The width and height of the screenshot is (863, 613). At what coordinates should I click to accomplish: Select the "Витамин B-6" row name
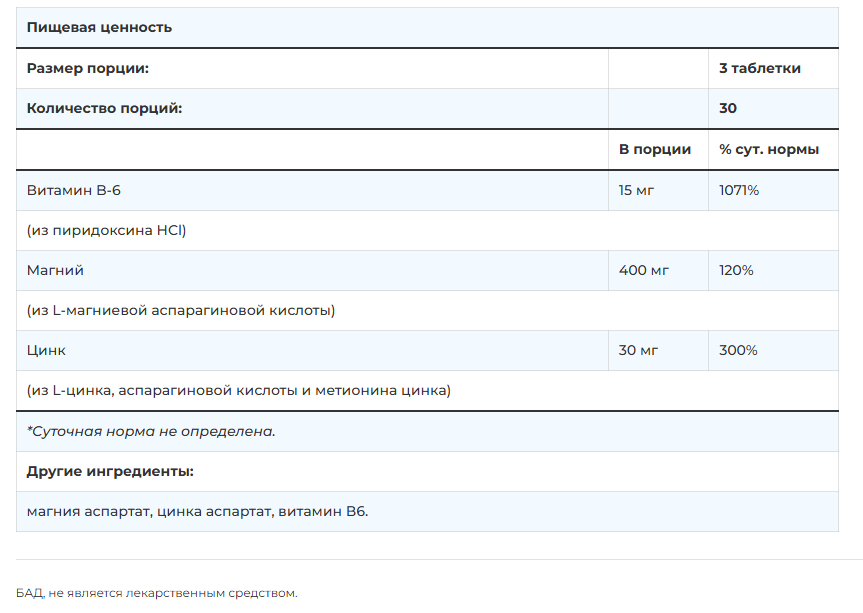coord(74,190)
